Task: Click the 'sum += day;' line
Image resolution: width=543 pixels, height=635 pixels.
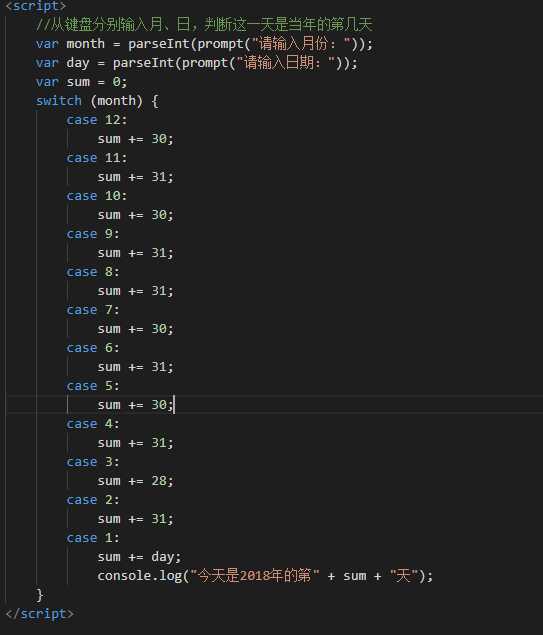Action: coord(139,557)
